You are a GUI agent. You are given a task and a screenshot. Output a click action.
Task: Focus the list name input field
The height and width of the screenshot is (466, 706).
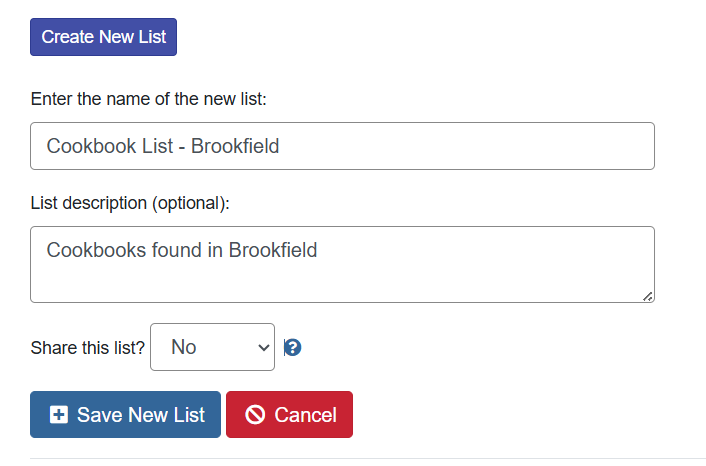click(342, 146)
